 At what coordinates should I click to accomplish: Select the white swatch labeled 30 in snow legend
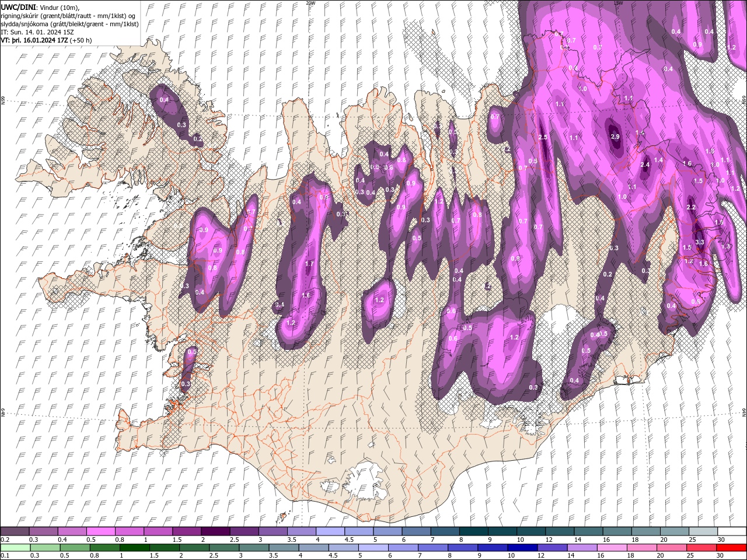(732, 531)
